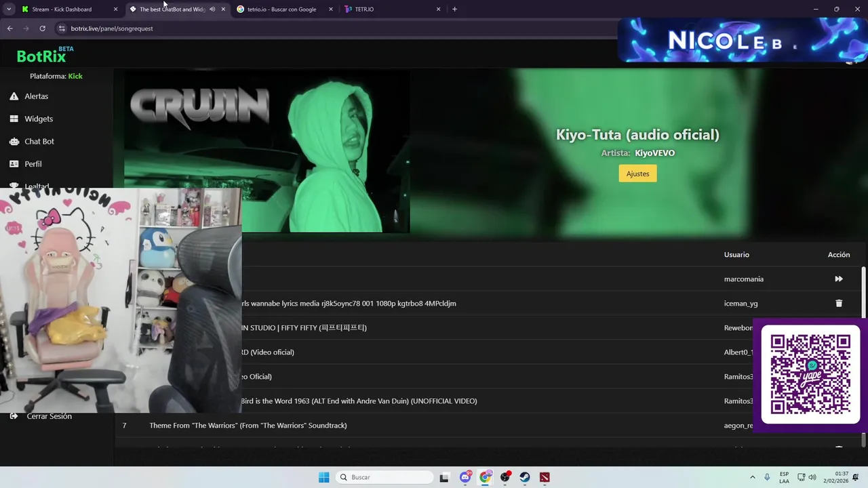Click the Kiyo-Tuta video thumbnail

pos(267,150)
